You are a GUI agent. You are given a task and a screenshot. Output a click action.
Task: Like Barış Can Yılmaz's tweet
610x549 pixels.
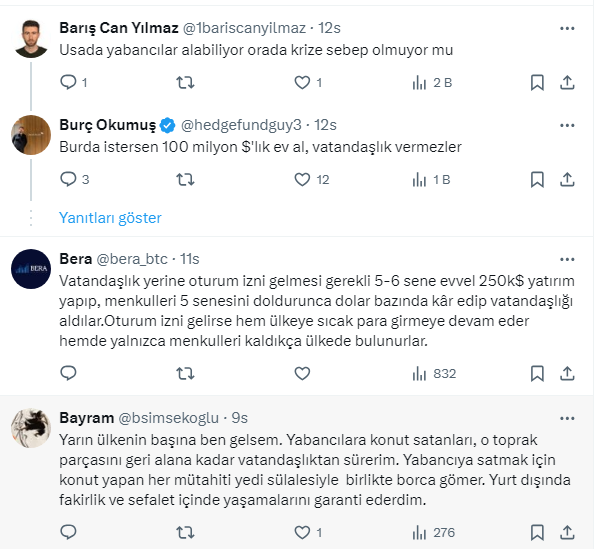[x=303, y=82]
